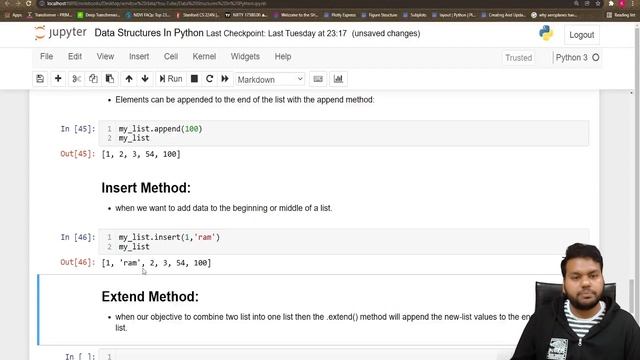The width and height of the screenshot is (640, 360).
Task: Copy selected cells icon
Action: [93, 79]
